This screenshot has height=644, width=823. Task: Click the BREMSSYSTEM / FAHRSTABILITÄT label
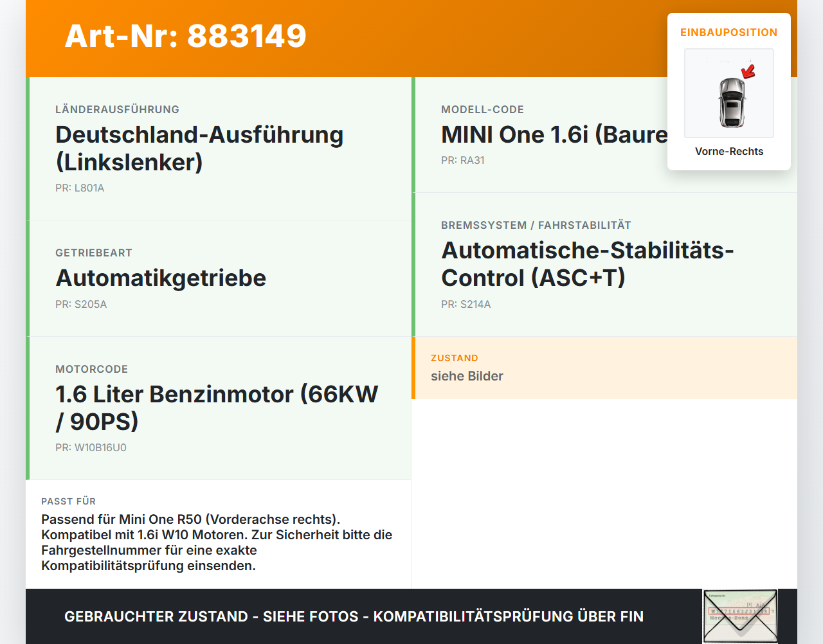click(536, 225)
